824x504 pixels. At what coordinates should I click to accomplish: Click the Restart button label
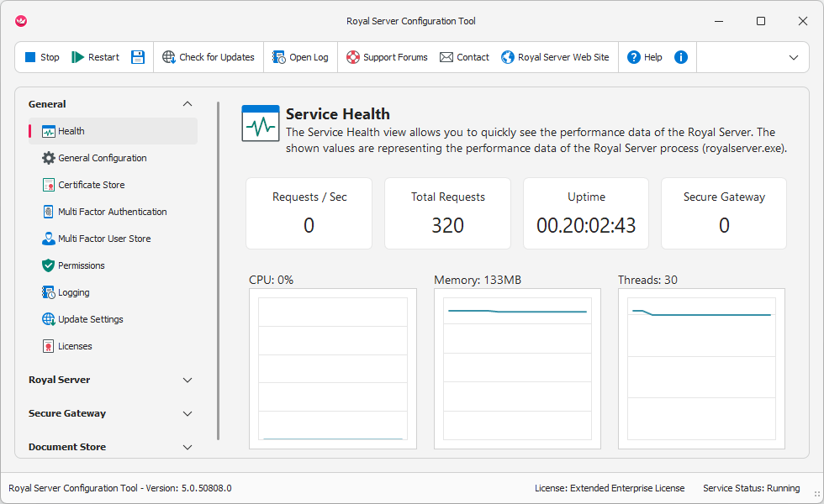point(103,57)
